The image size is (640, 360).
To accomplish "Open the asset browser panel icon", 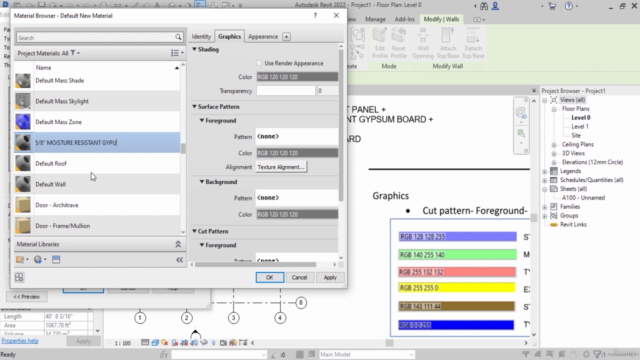I will 56,260.
